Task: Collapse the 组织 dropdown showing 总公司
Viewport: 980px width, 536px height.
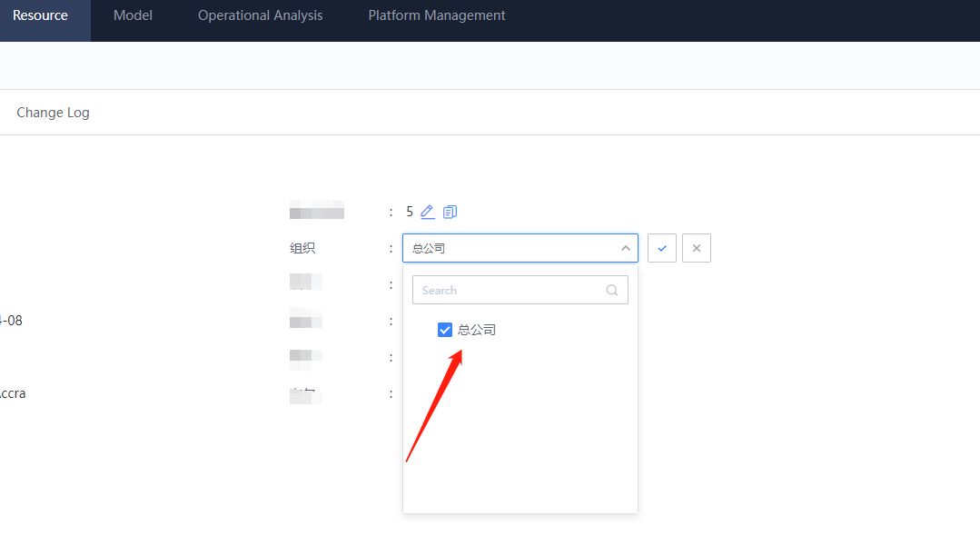Action: [x=520, y=248]
